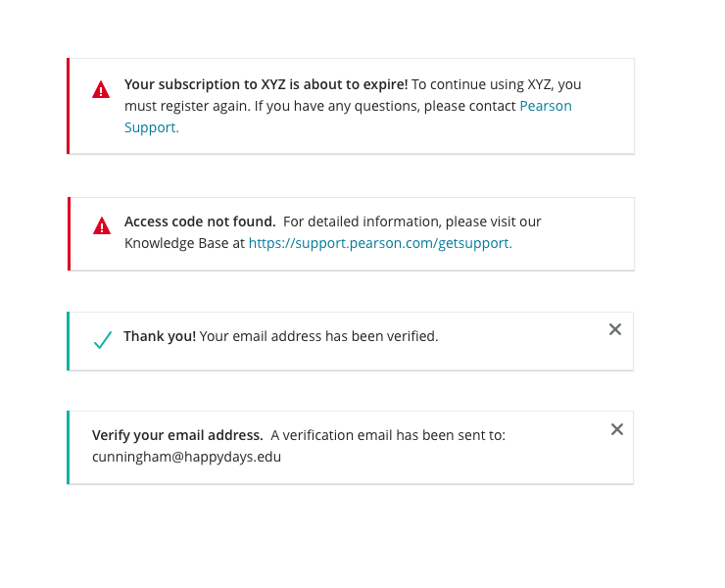
Task: Dismiss the Thank you email verified alert
Action: pos(615,329)
